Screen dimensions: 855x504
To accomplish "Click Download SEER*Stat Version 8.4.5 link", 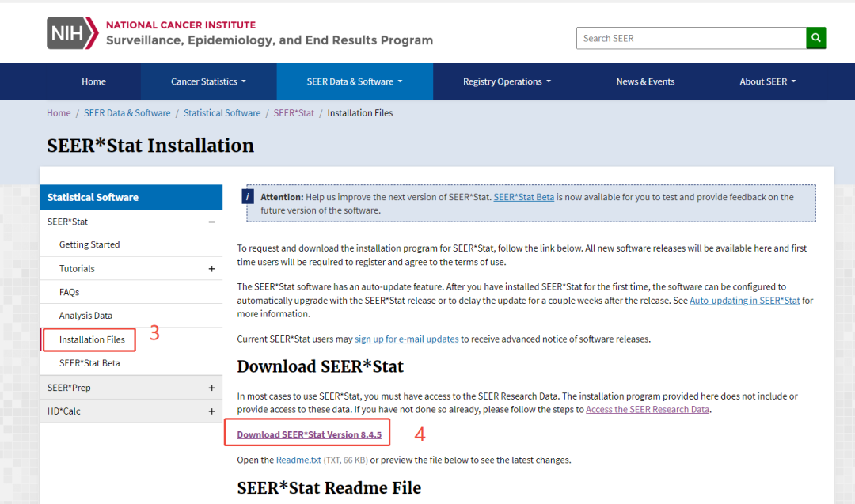I will tap(310, 434).
